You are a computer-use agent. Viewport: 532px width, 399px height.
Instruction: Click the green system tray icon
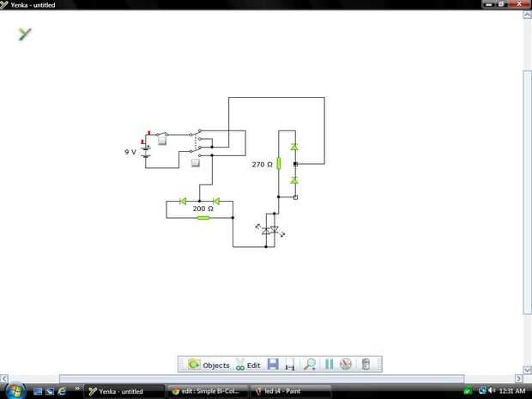[x=468, y=391]
